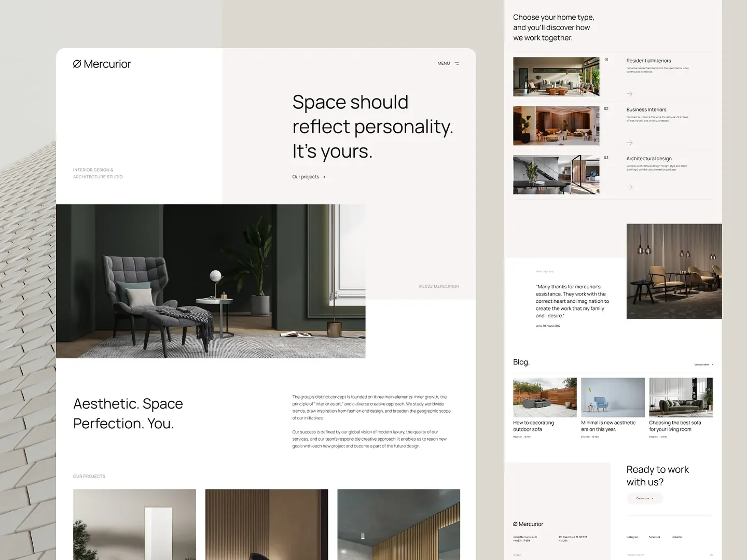Click the email address info@Mercurior.com
The image size is (747, 560).
click(x=525, y=537)
